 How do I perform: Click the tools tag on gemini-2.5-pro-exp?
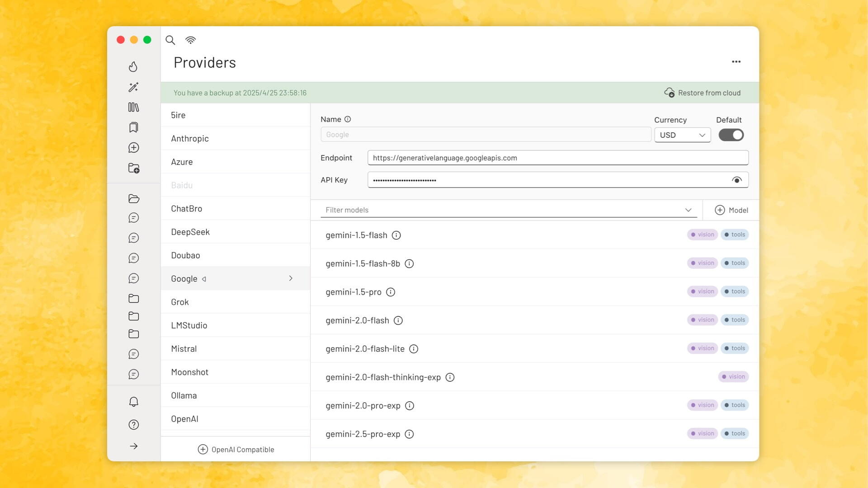click(x=734, y=433)
